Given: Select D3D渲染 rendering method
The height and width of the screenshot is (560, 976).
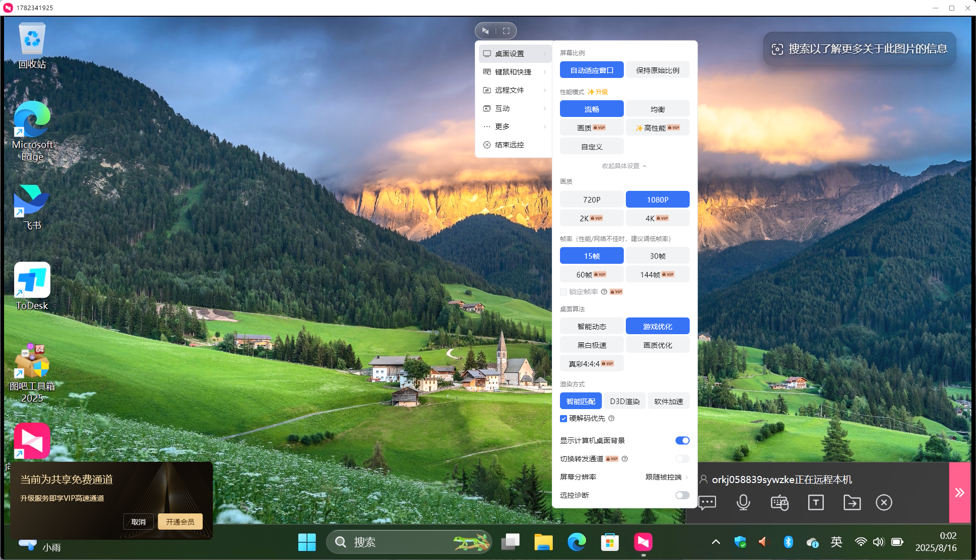Looking at the screenshot, I should coord(624,401).
